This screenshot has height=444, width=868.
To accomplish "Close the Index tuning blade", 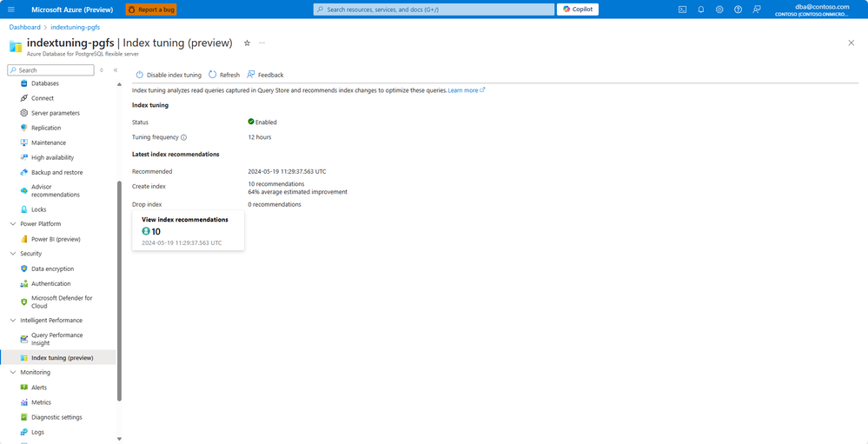I will pyautogui.click(x=851, y=43).
